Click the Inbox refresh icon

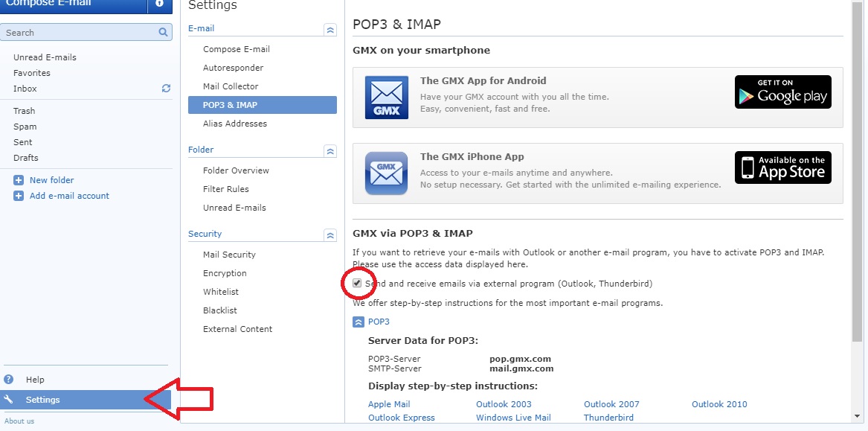166,88
